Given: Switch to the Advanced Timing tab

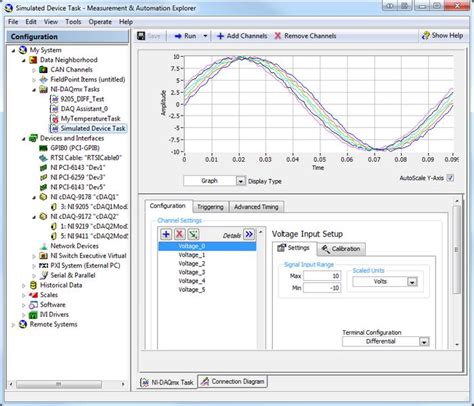Looking at the screenshot, I should (256, 207).
